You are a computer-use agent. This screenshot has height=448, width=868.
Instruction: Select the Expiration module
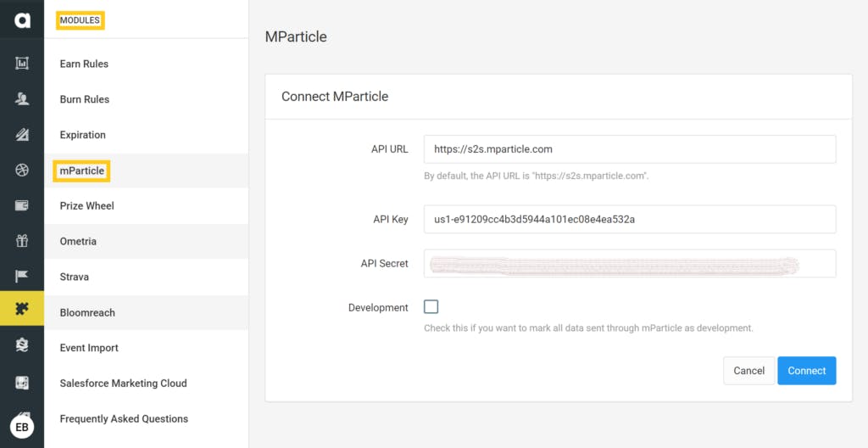pos(146,135)
